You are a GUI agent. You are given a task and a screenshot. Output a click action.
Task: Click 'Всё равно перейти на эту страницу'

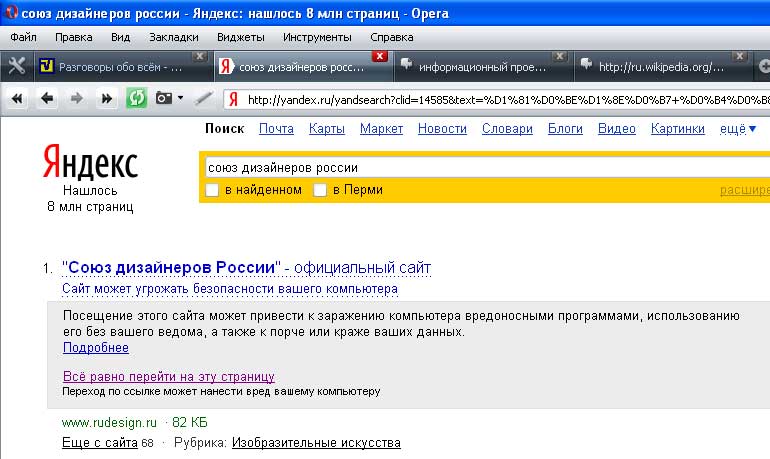pyautogui.click(x=168, y=377)
